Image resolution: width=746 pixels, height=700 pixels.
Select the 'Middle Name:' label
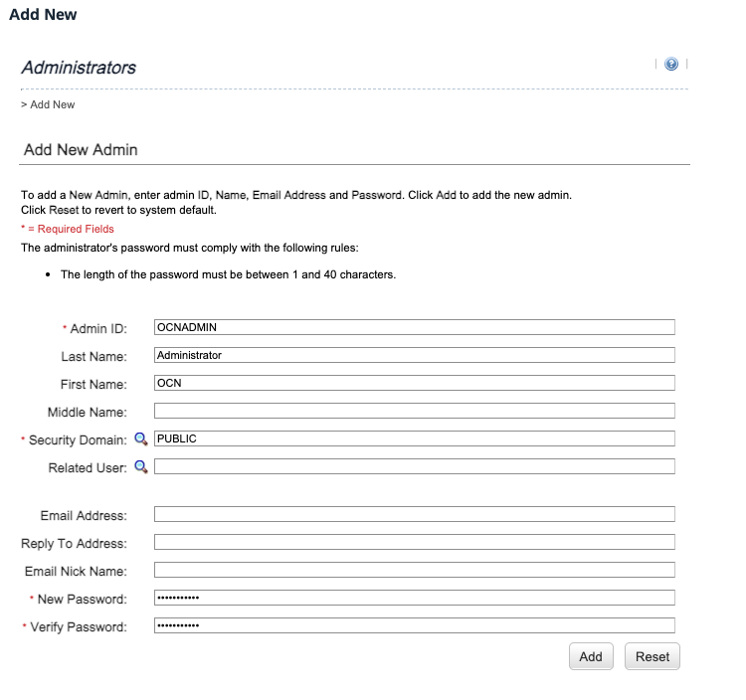88,413
